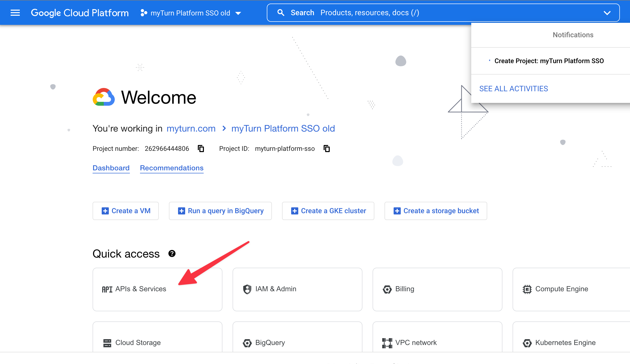The width and height of the screenshot is (630, 364).
Task: Click the plus icon on Create a storage bucket
Action: click(397, 211)
